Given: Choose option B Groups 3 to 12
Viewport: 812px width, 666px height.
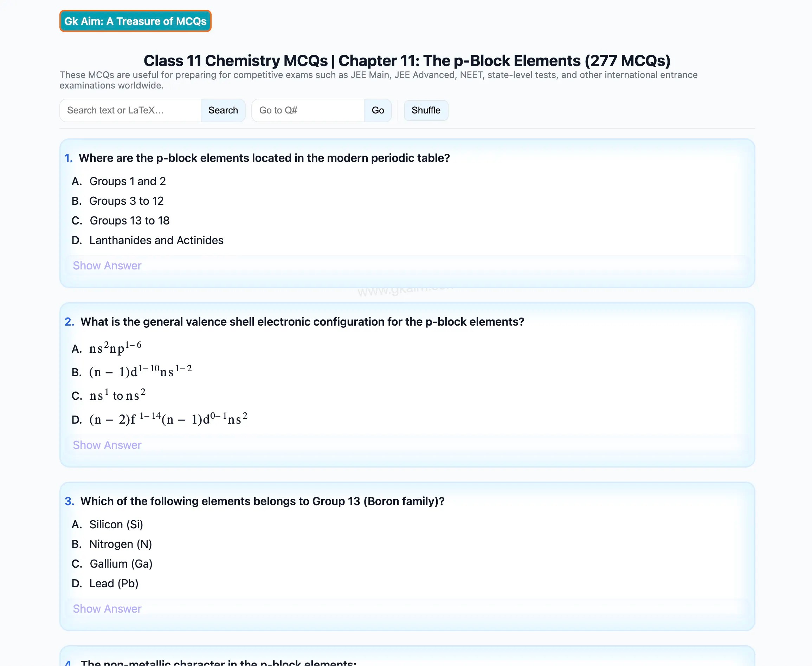Looking at the screenshot, I should click(x=126, y=201).
